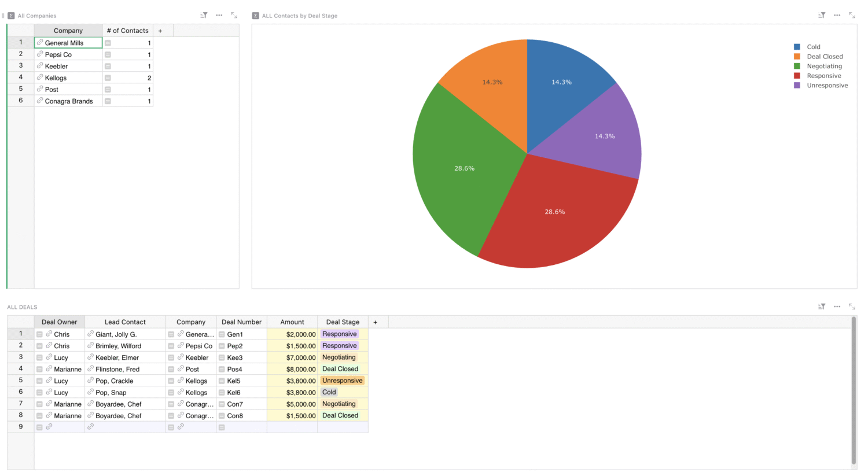
Task: Click link icon beside Flinstone, Fred
Action: pyautogui.click(x=90, y=368)
